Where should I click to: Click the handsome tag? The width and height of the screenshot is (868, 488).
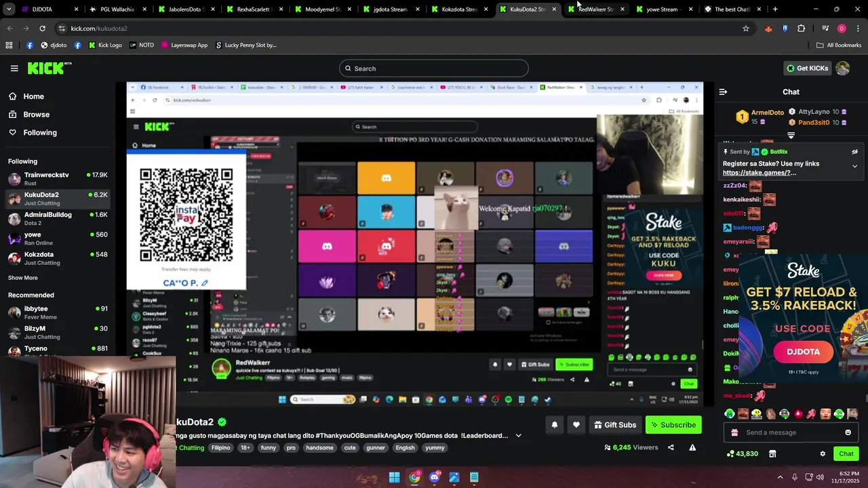(x=319, y=447)
